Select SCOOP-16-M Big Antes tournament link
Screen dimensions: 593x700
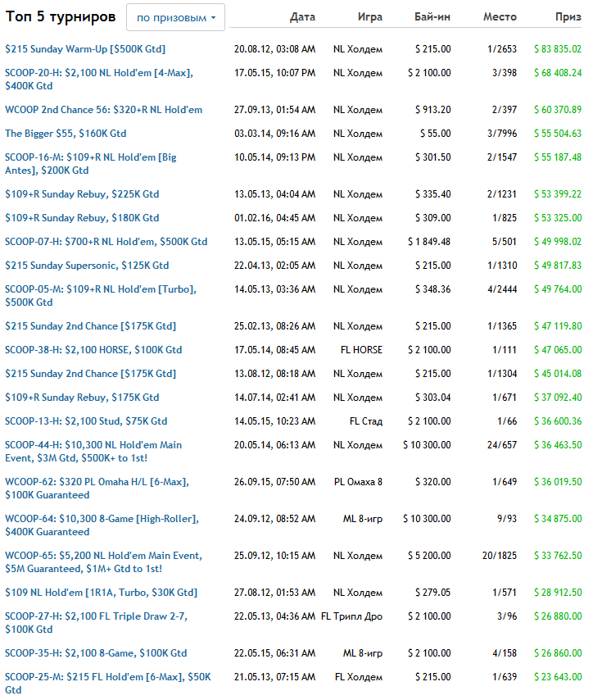click(90, 157)
